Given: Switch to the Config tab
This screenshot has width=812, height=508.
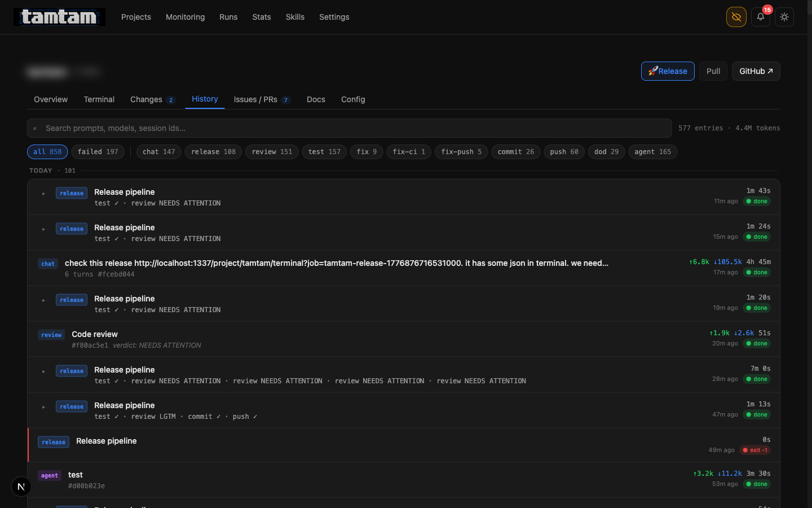Looking at the screenshot, I should click(x=353, y=99).
